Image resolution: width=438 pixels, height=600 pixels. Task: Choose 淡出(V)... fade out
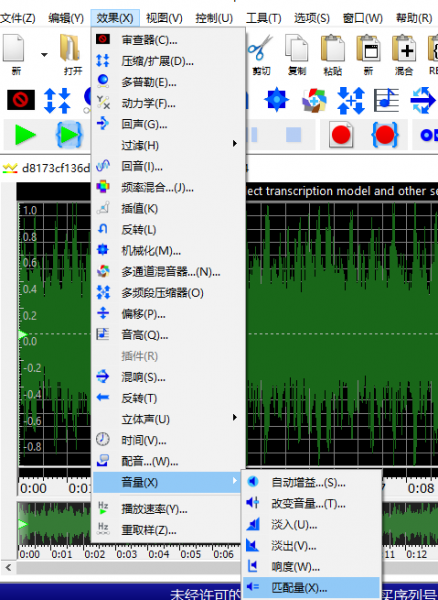[311, 546]
